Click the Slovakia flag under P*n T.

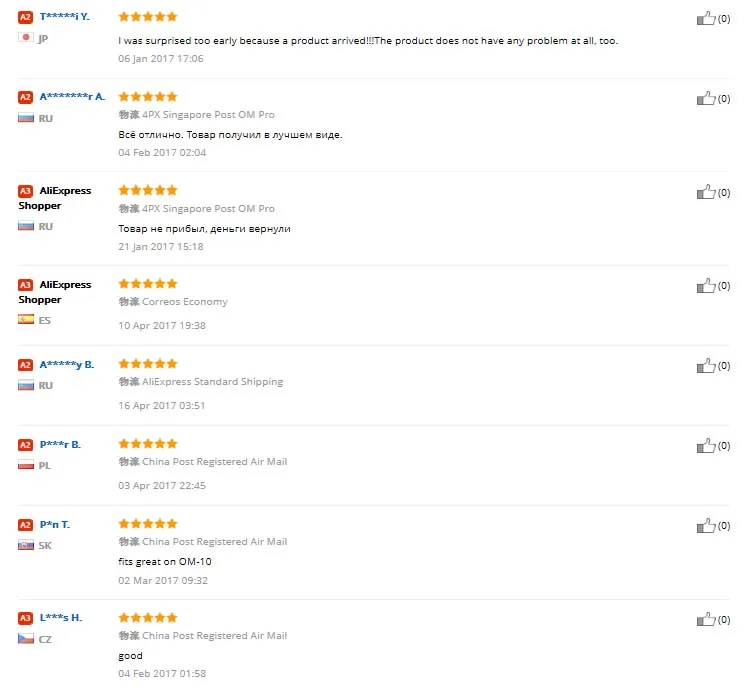(26, 545)
